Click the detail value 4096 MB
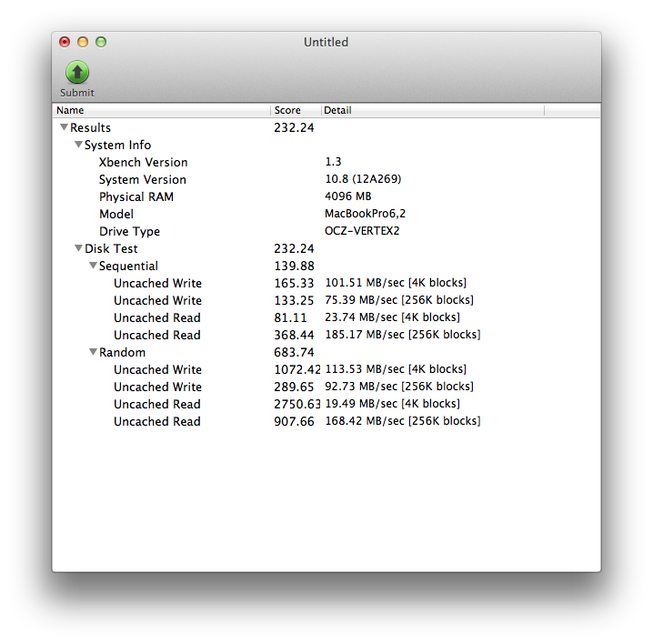 pyautogui.click(x=348, y=196)
